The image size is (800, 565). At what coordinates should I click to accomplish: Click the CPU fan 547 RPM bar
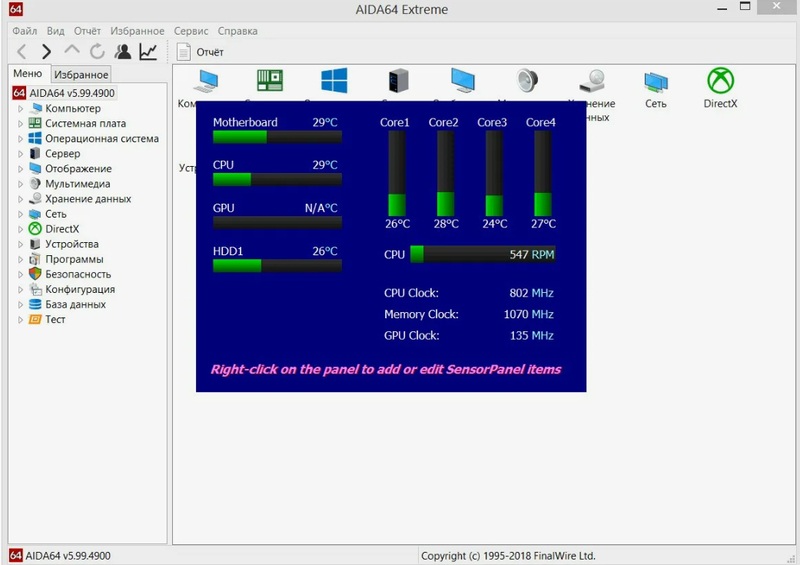click(483, 254)
